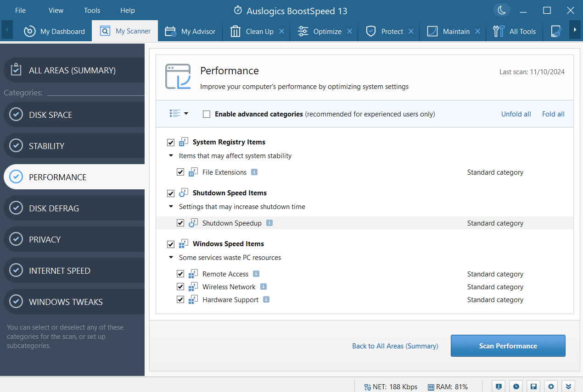Open system information status bar icon
Viewport: 583px width, 392px height.
499,386
